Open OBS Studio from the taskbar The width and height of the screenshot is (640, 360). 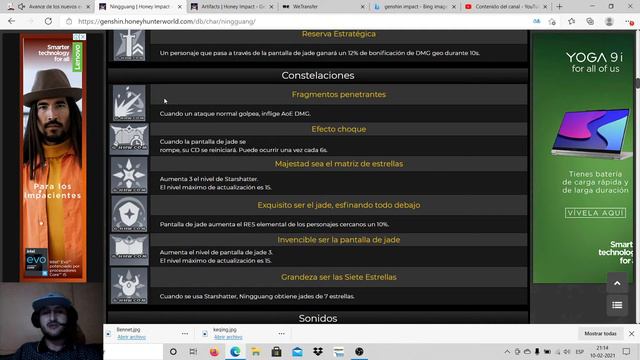click(359, 351)
